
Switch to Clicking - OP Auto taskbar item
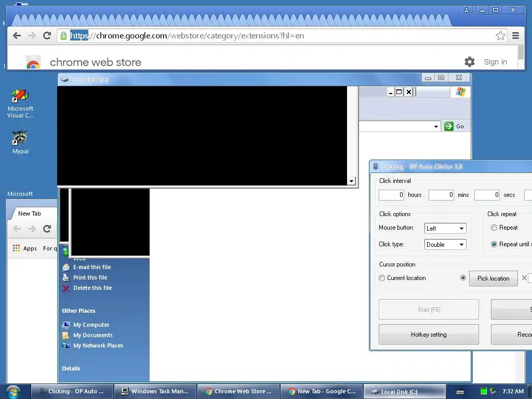point(72,391)
